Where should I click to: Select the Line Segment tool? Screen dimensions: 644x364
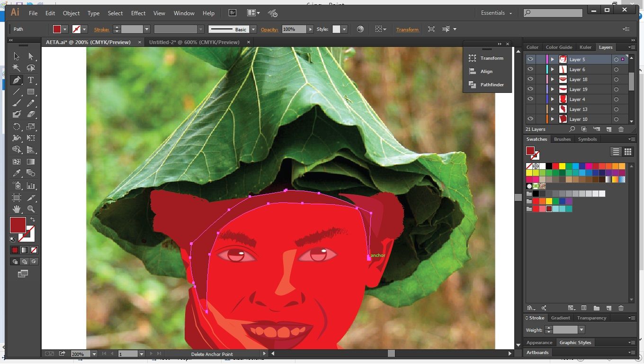17,91
